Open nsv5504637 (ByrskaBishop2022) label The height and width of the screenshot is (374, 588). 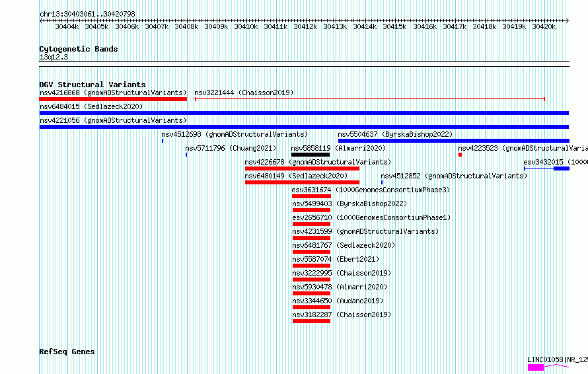(x=395, y=134)
